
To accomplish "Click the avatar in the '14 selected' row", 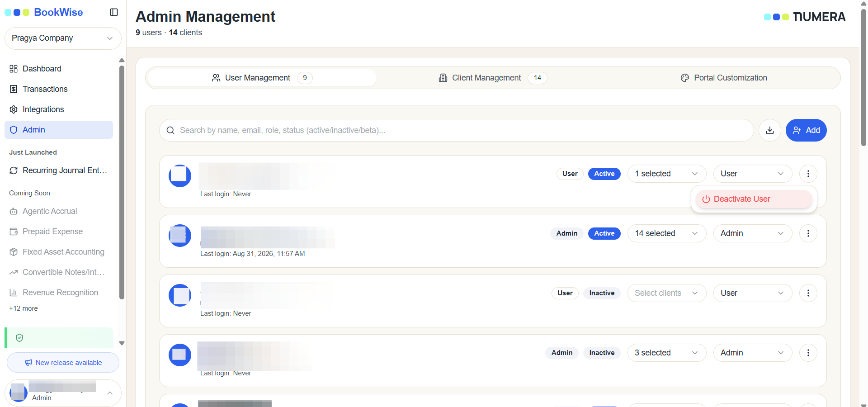I will pyautogui.click(x=180, y=236).
